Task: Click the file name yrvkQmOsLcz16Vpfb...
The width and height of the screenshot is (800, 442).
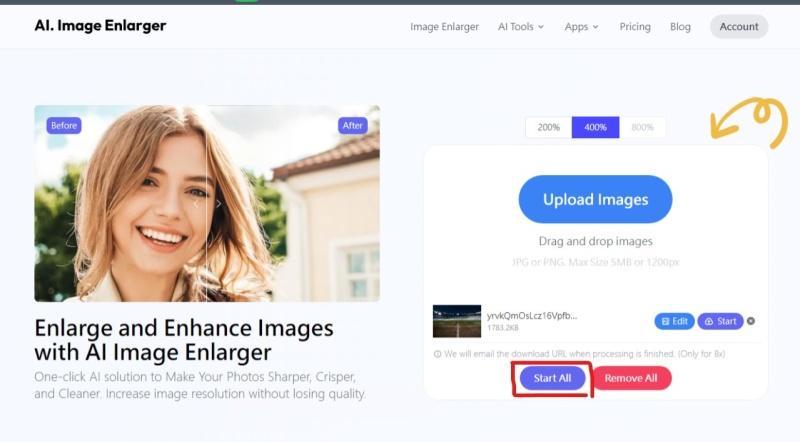Action: [x=532, y=315]
